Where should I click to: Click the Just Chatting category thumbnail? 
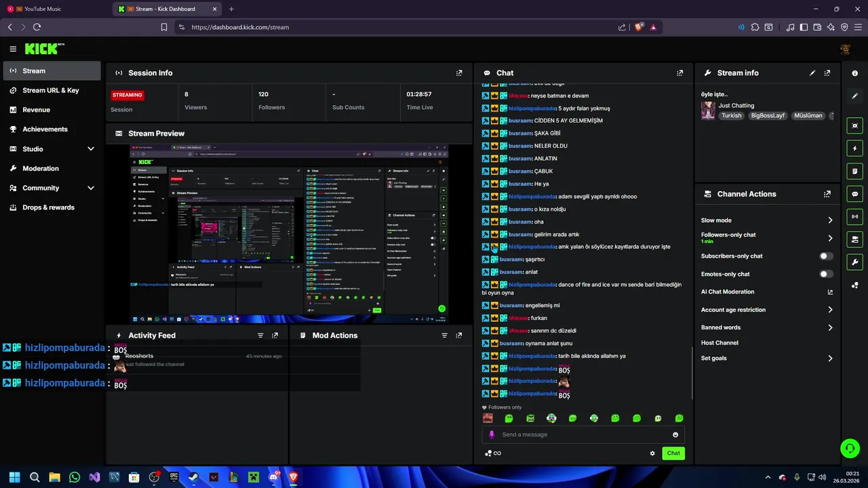(708, 110)
